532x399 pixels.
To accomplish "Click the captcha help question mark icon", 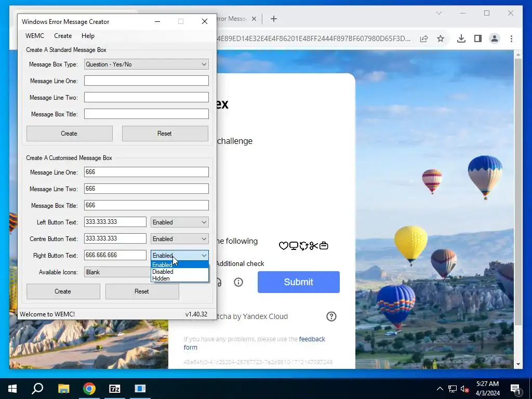I will coord(331,316).
